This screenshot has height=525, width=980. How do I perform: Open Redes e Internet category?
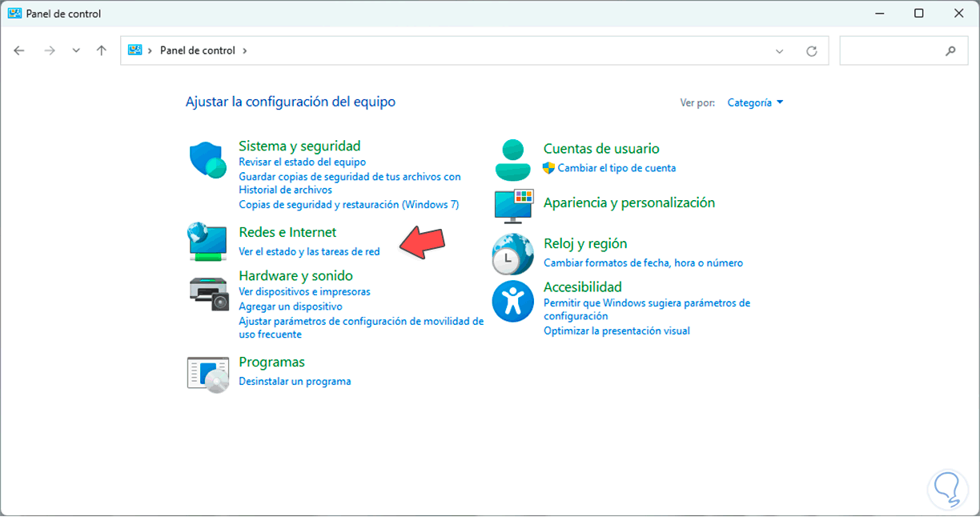[287, 232]
